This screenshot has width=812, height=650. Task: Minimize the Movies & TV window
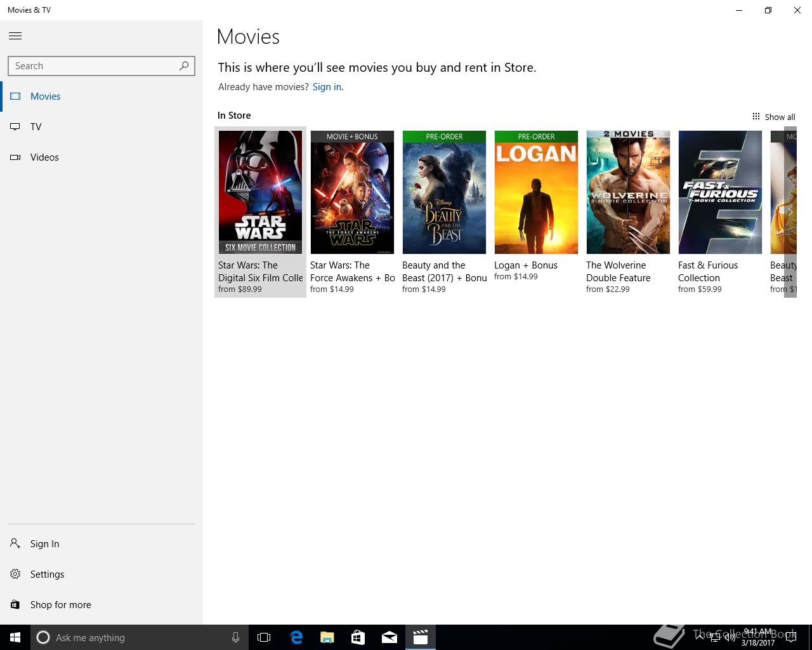[739, 10]
